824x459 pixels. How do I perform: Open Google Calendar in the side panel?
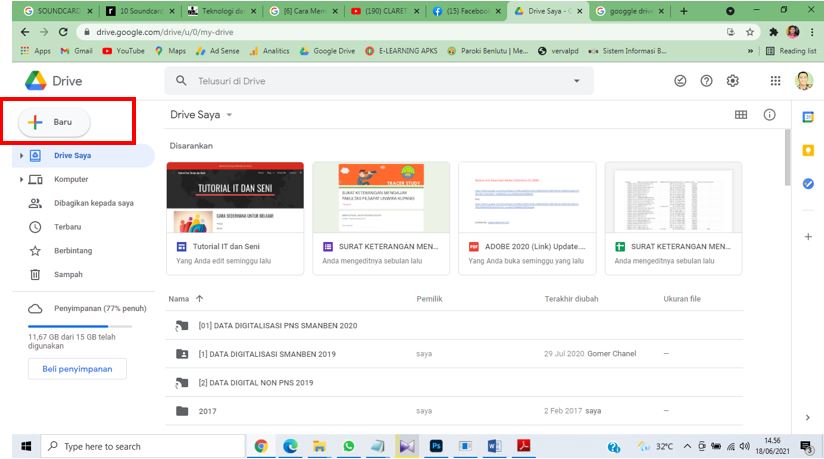pos(808,117)
